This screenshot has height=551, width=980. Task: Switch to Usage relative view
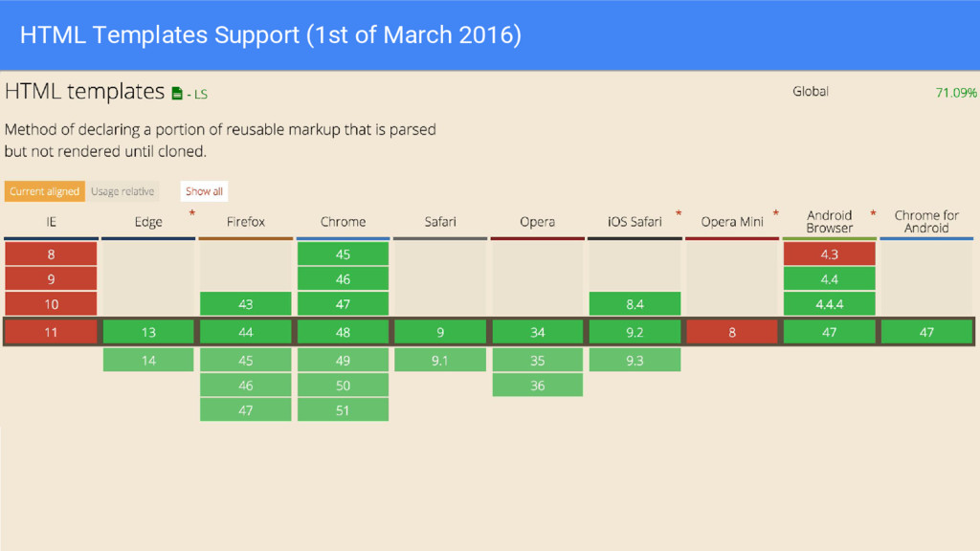pos(122,191)
